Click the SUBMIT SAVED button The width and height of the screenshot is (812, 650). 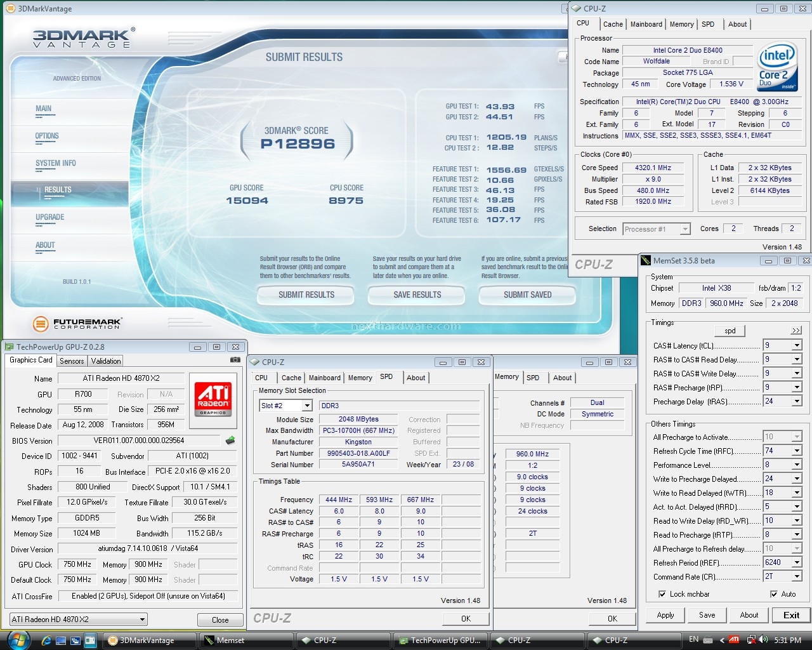[x=528, y=295]
